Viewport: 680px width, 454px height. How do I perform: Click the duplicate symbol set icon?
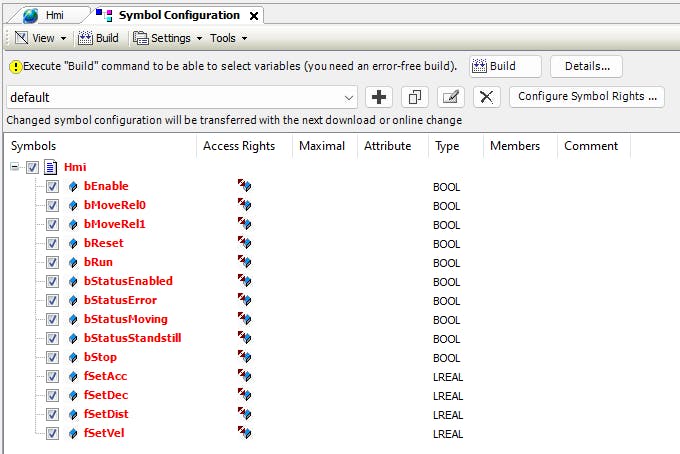coord(414,97)
